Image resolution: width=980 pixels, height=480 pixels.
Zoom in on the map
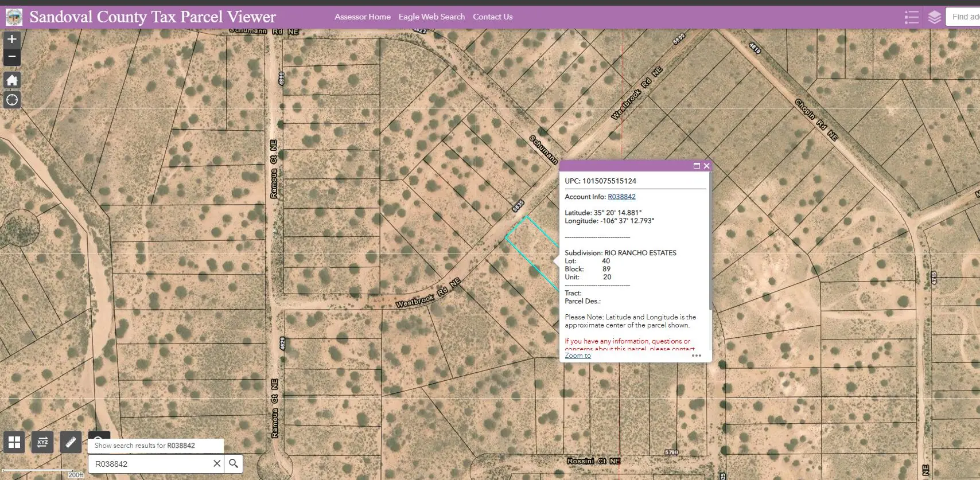[12, 39]
